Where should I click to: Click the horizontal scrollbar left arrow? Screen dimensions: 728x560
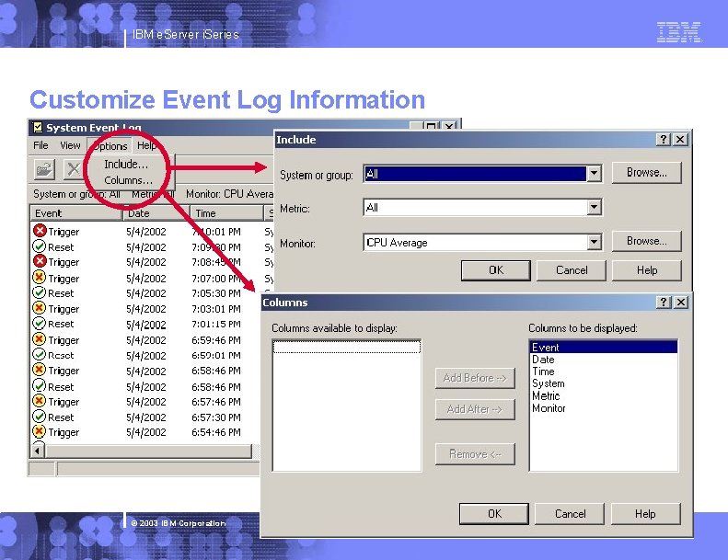click(x=38, y=451)
